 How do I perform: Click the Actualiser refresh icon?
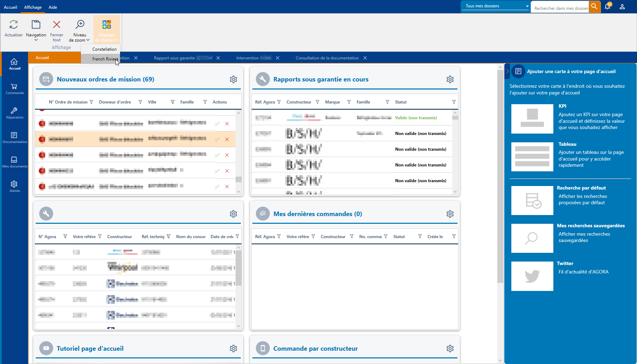tap(14, 25)
